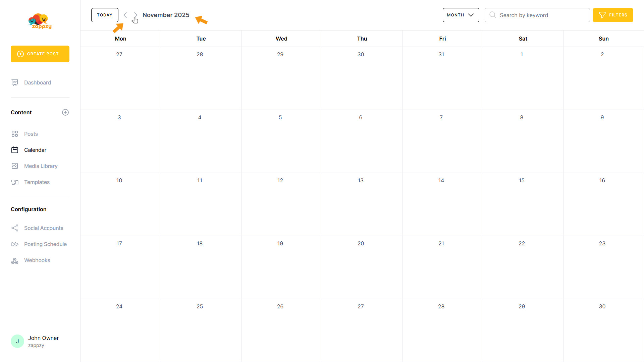Click the Webhooks icon in sidebar
644x362 pixels.
[x=15, y=260]
